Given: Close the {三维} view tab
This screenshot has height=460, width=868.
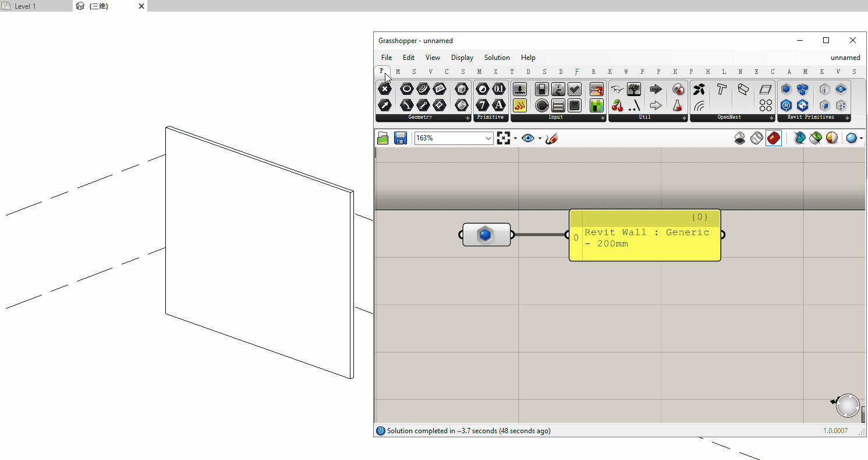Looking at the screenshot, I should [x=141, y=6].
